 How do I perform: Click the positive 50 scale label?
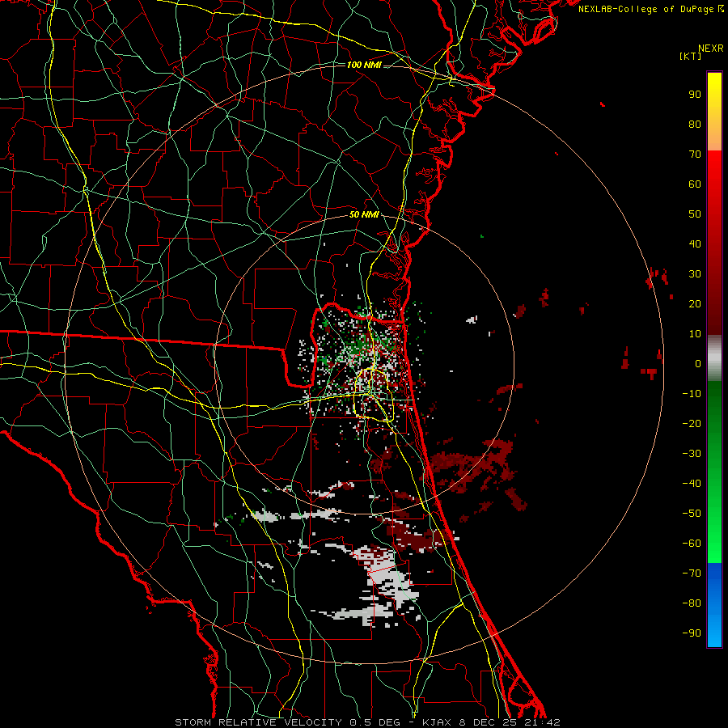pyautogui.click(x=695, y=214)
